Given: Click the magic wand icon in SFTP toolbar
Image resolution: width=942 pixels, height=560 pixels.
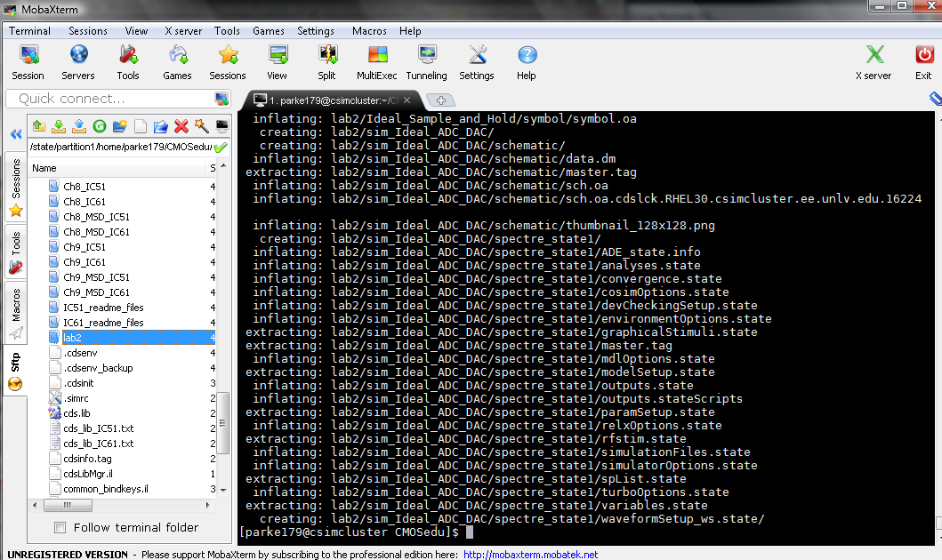Looking at the screenshot, I should [x=201, y=126].
